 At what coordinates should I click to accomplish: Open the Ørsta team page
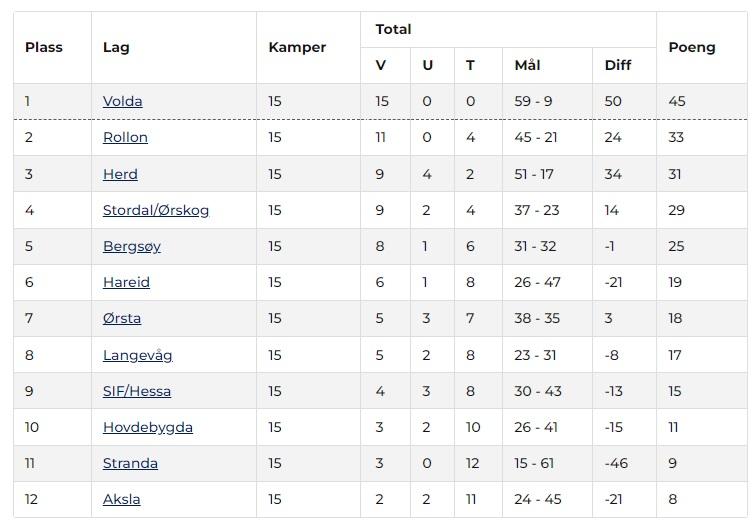point(122,318)
